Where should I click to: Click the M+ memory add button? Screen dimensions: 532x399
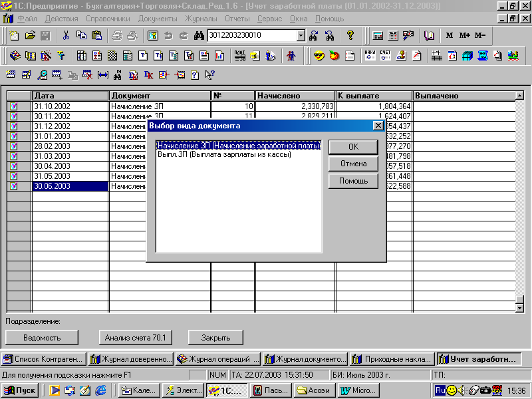point(464,35)
